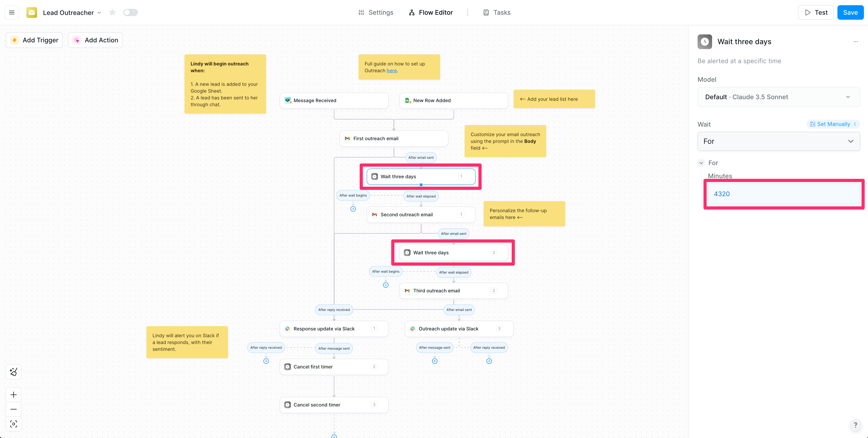Fit flow to view with focus icon

13,424
